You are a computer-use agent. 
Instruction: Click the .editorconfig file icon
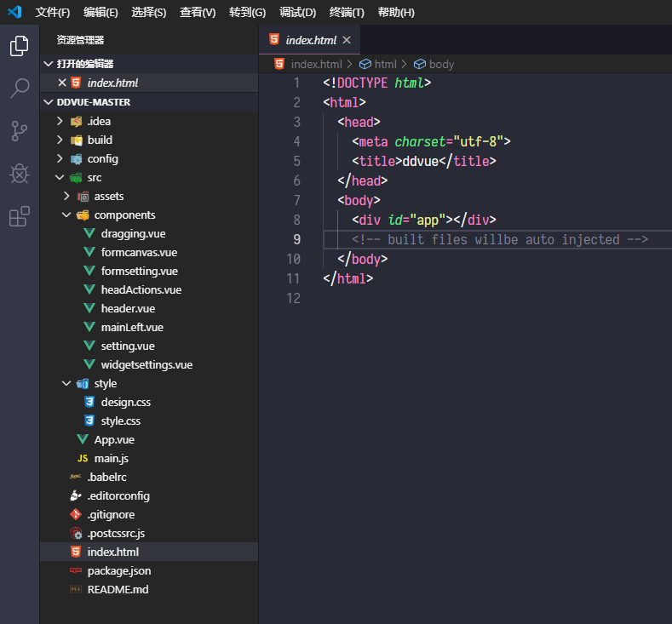point(76,496)
